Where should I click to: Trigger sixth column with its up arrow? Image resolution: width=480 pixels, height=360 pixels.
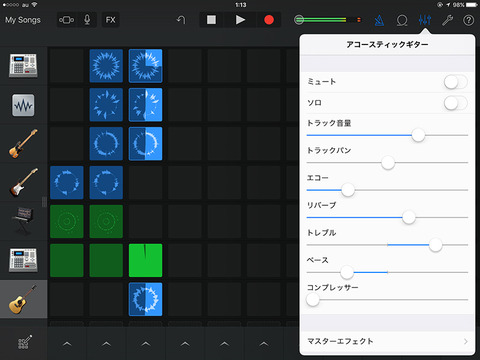264,344
